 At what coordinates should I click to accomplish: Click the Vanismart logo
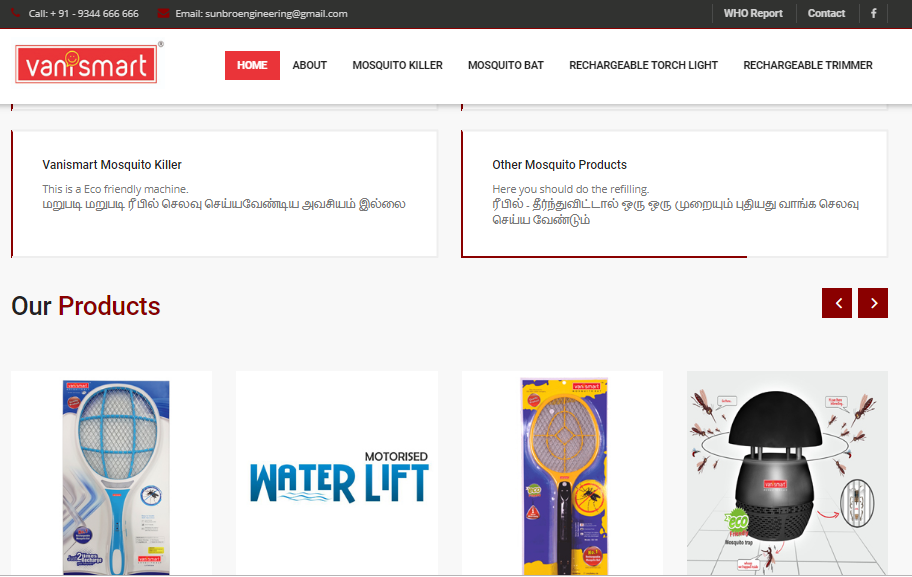87,64
